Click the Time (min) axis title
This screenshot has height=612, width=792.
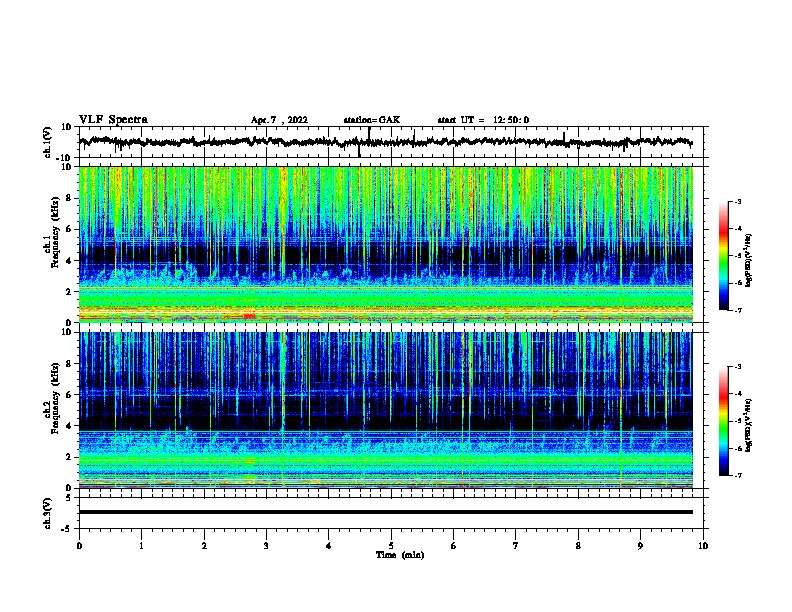pyautogui.click(x=400, y=555)
